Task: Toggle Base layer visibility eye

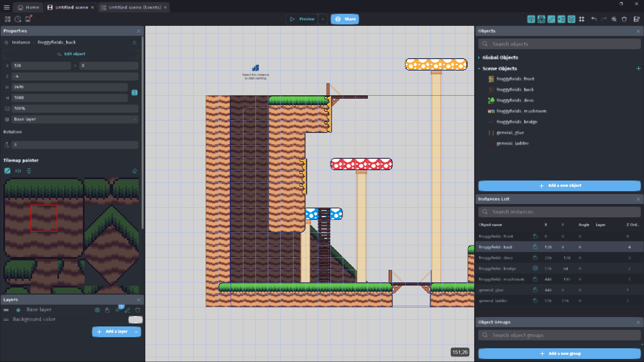Action: 97,310
